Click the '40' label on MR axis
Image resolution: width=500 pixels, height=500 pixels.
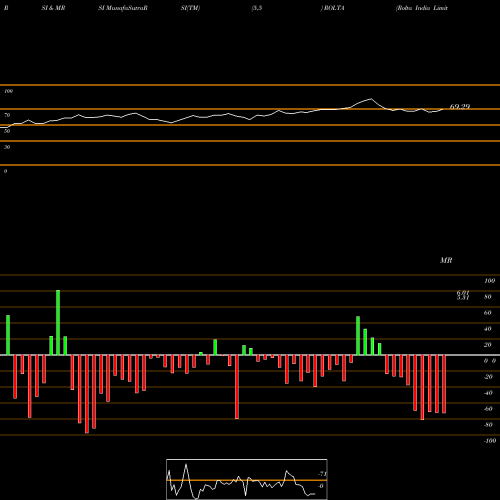pos(487,329)
